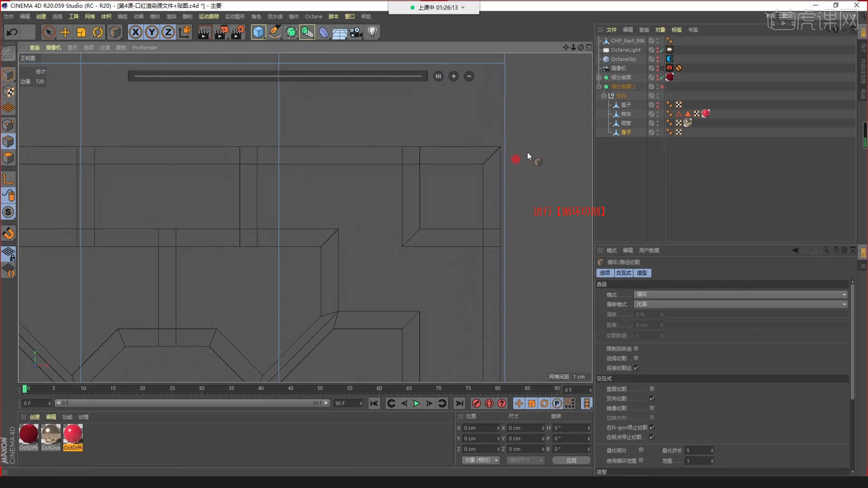Render the current view
This screenshot has height=488, width=868.
tap(204, 32)
